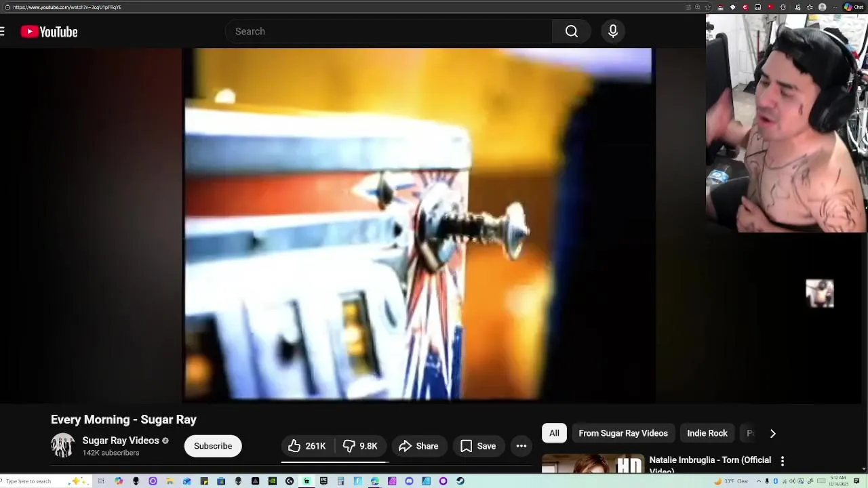The image size is (868, 488).
Task: Click the zoom magnifier in address bar
Action: [x=697, y=7]
